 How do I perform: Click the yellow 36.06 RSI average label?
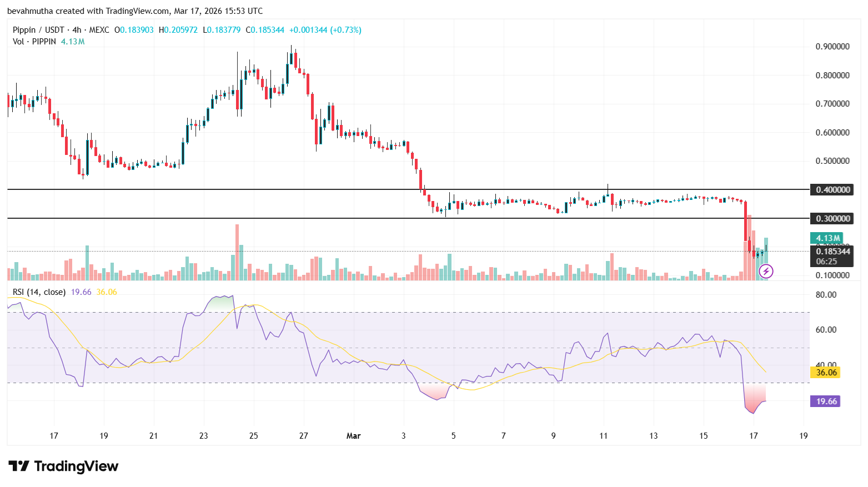pyautogui.click(x=825, y=373)
